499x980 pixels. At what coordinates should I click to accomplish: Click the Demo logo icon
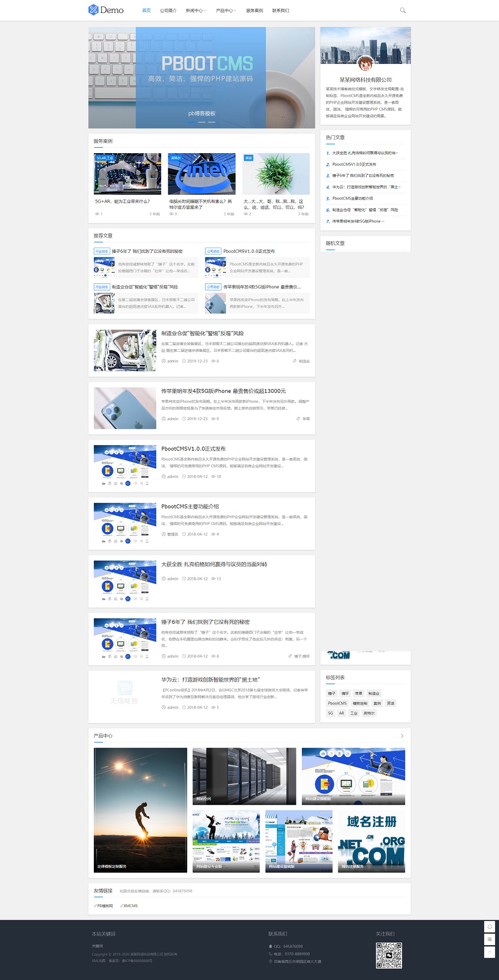tap(93, 10)
